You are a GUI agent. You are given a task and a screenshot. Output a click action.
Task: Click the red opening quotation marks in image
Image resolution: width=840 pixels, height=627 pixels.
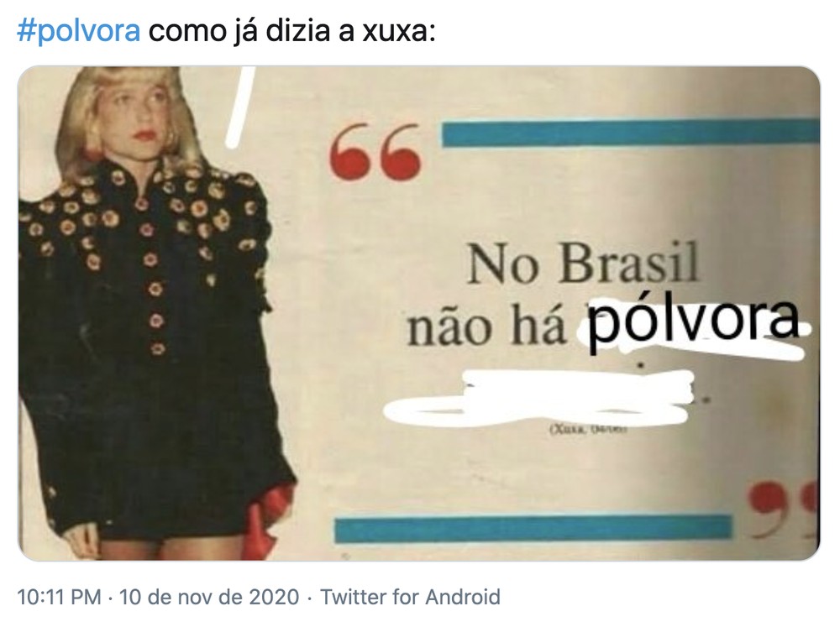tap(375, 152)
